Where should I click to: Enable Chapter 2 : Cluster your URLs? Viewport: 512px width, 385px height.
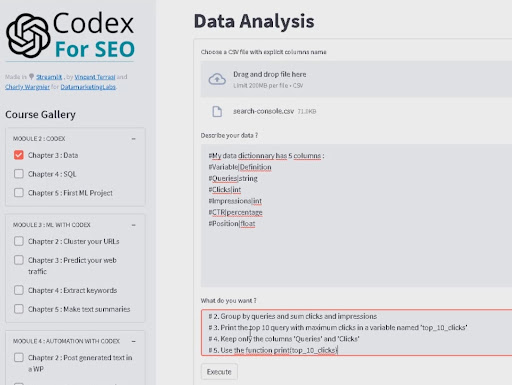click(19, 241)
